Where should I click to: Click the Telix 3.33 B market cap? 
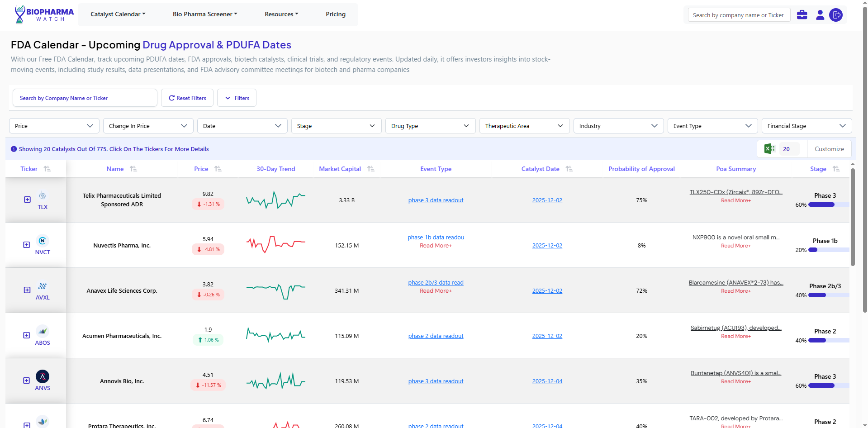point(347,200)
